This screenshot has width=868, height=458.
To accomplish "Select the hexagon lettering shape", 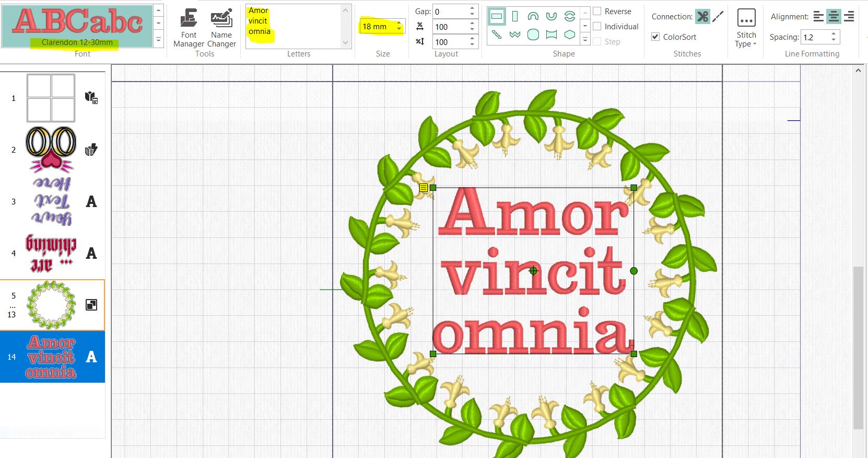I will tap(569, 35).
